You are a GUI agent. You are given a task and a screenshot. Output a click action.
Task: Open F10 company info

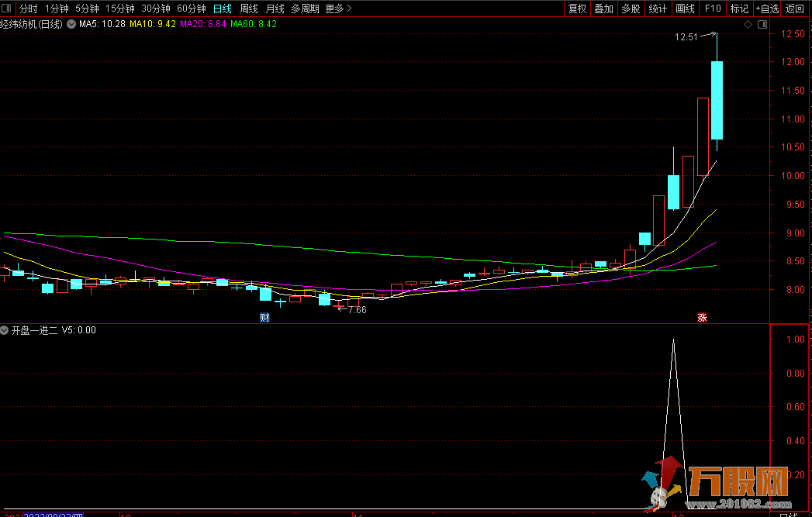713,9
